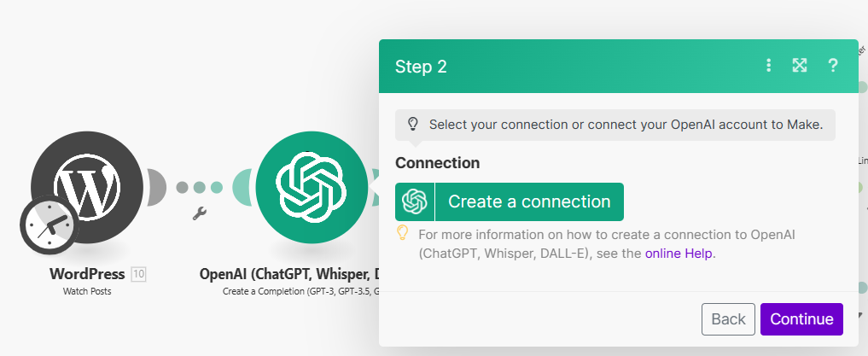Open the Step 2 help question mark
Screen dimensions: 868x356
[x=832, y=66]
